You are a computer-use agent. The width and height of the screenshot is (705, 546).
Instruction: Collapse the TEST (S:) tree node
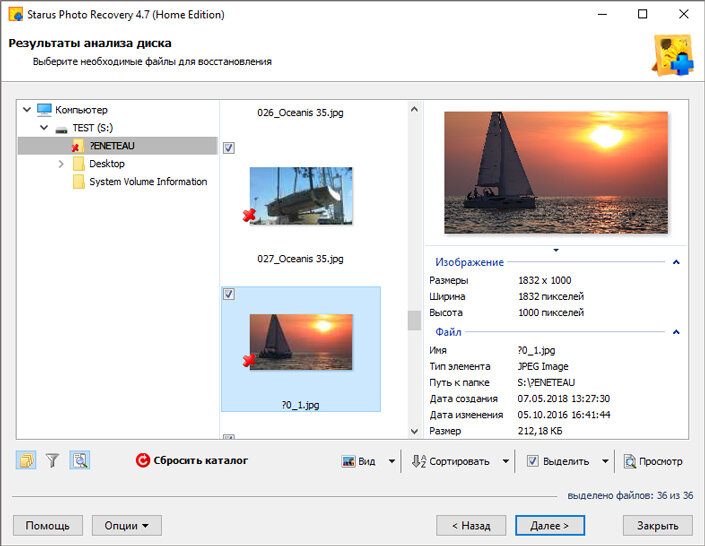tap(44, 127)
